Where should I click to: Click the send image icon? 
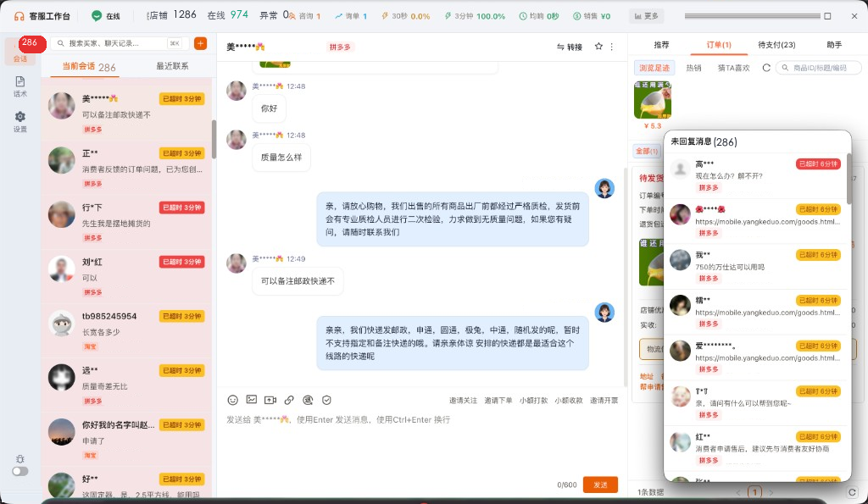click(251, 400)
